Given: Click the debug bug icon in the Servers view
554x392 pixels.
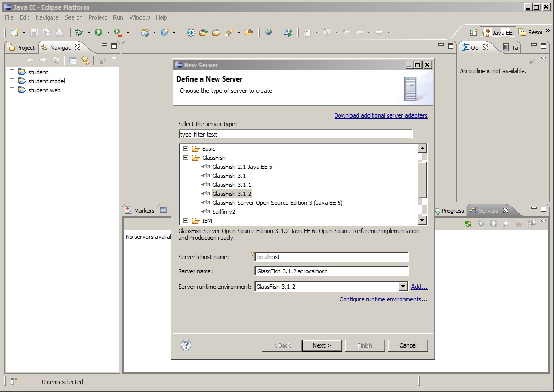Looking at the screenshot, I should coord(481,224).
